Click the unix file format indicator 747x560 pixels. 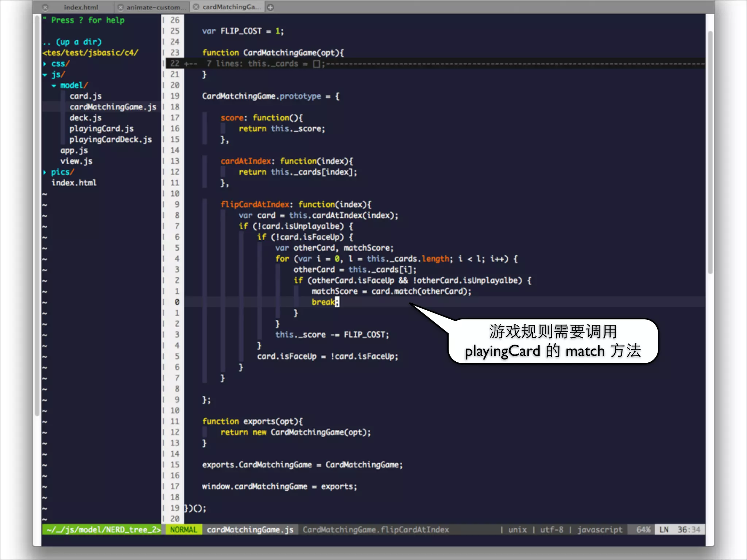[518, 530]
